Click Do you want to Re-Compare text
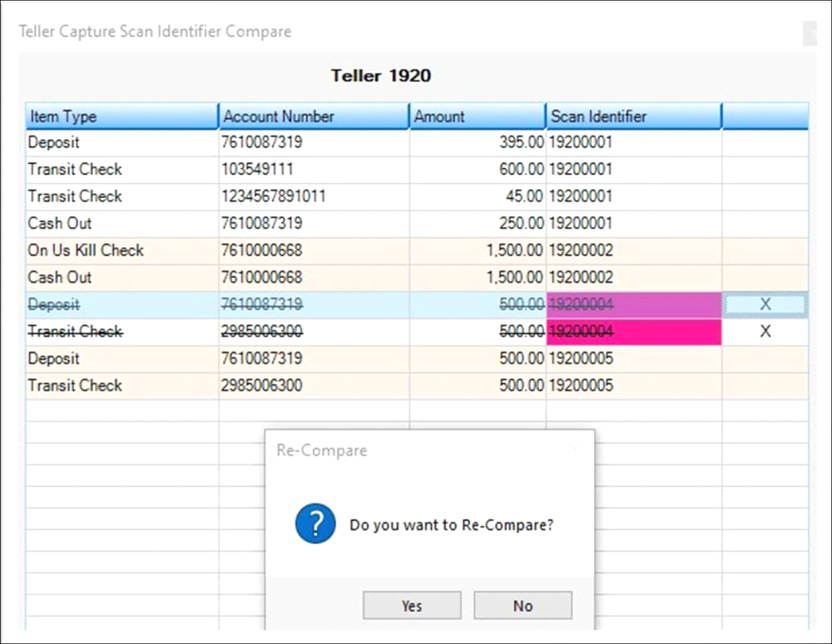The image size is (832, 644). [x=451, y=525]
